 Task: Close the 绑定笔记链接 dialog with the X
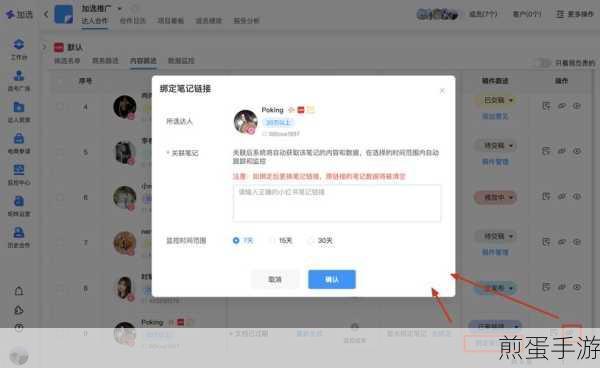pos(442,91)
